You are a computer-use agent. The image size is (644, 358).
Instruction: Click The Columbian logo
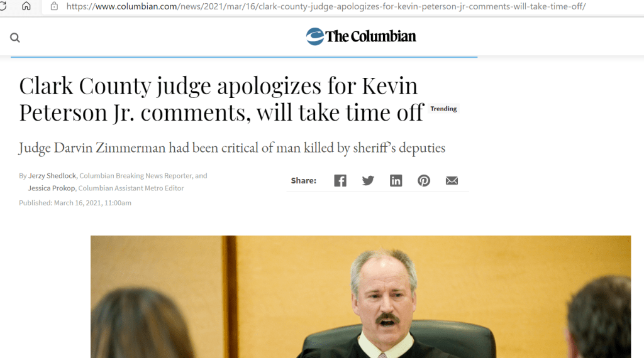point(361,36)
